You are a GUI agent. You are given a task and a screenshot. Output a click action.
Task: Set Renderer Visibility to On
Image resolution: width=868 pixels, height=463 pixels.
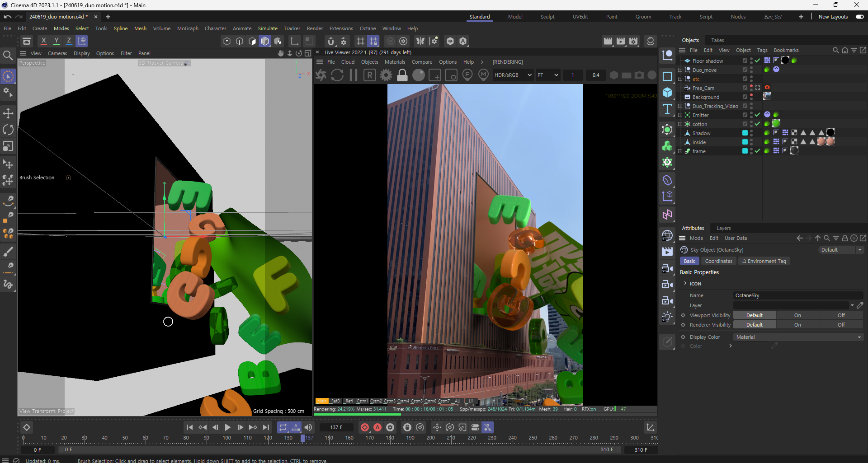797,325
